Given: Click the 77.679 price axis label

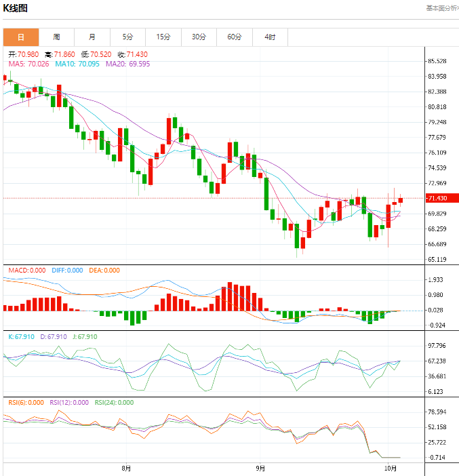Looking at the screenshot, I should coord(437,138).
